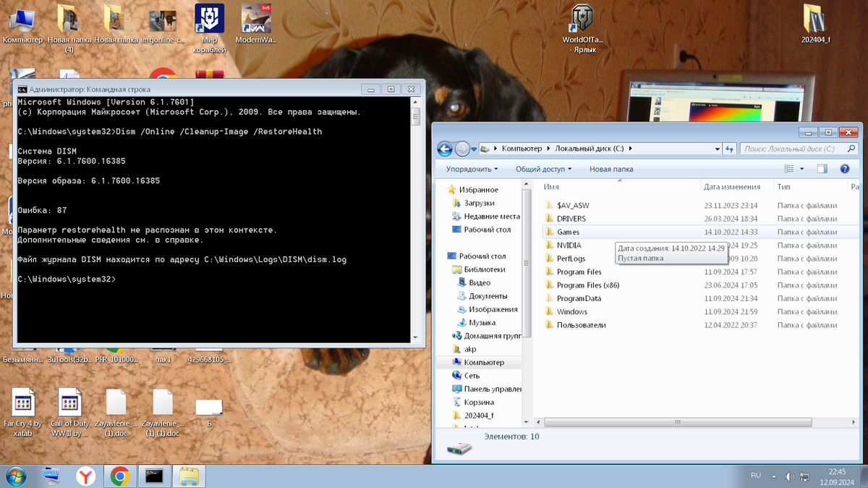This screenshot has width=868, height=488.
Task: Sort files by Дата изменения column header
Action: pyautogui.click(x=732, y=187)
